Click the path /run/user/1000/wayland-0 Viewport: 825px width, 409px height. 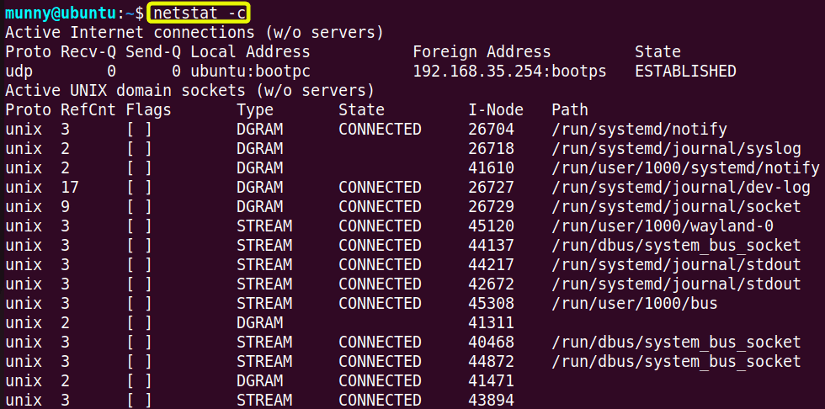(x=662, y=226)
